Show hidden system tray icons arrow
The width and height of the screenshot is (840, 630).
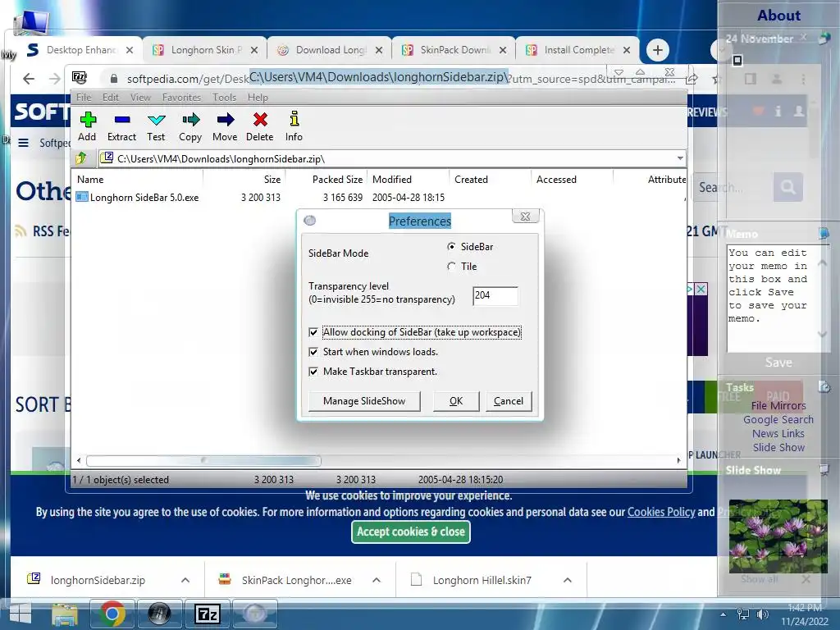[724, 614]
